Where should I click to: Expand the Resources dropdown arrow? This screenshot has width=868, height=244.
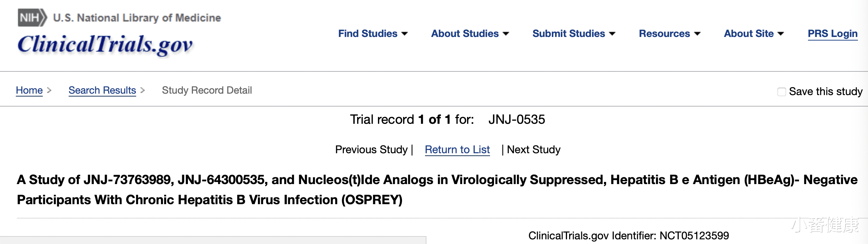(x=697, y=34)
